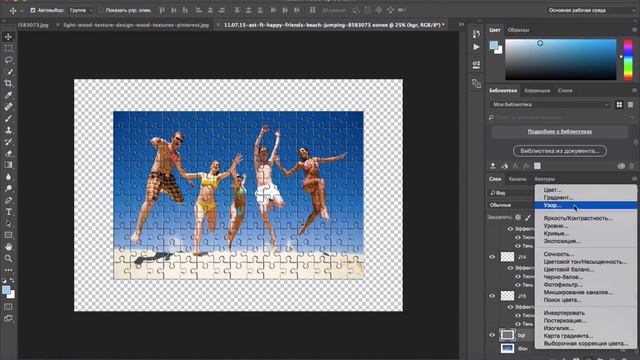640x360 pixels.
Task: Select the Dodge tool
Action: pyautogui.click(x=8, y=189)
